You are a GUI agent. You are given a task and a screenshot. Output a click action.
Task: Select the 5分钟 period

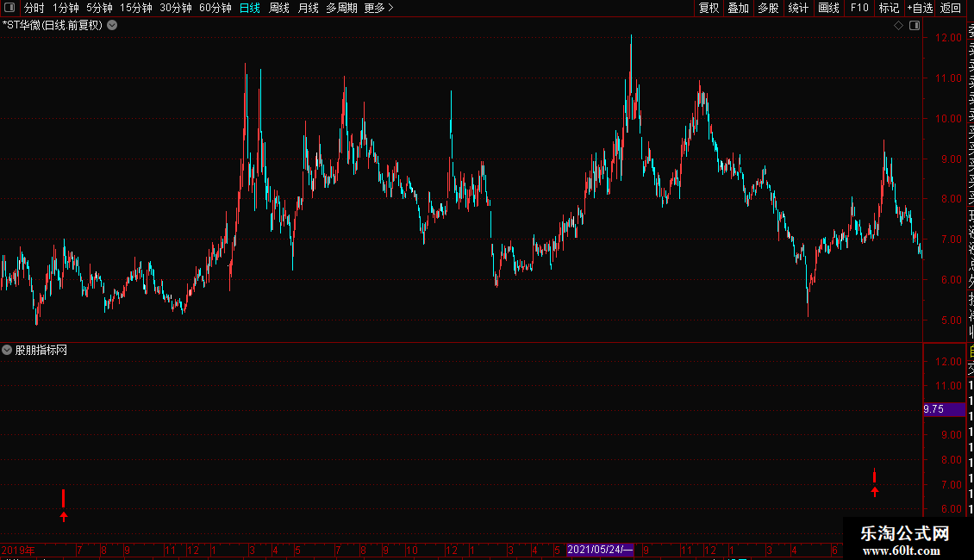coord(99,8)
